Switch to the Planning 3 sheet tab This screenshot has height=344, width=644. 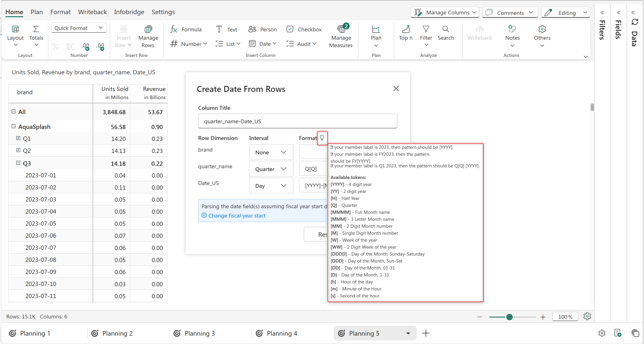pyautogui.click(x=200, y=333)
